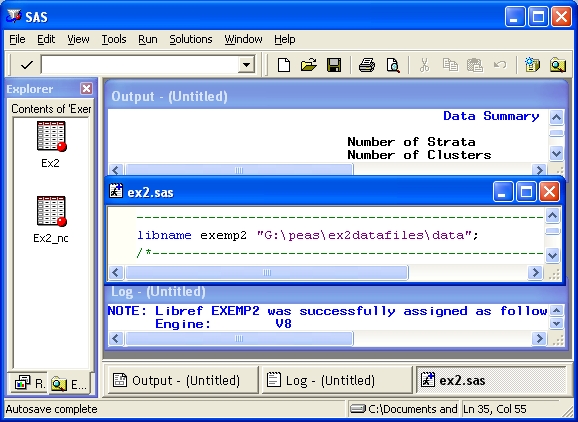Switch to the Log - (Untitled) window tab

click(337, 380)
